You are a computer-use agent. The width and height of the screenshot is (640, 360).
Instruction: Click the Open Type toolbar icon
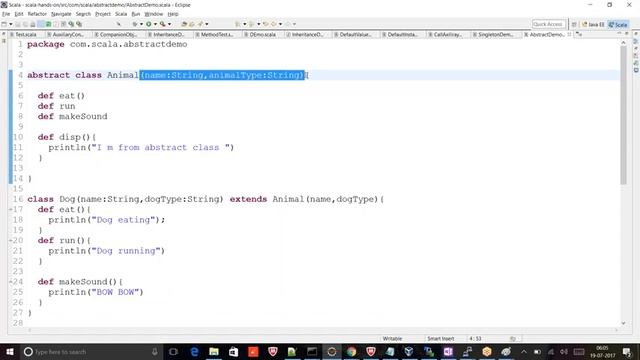click(184, 24)
